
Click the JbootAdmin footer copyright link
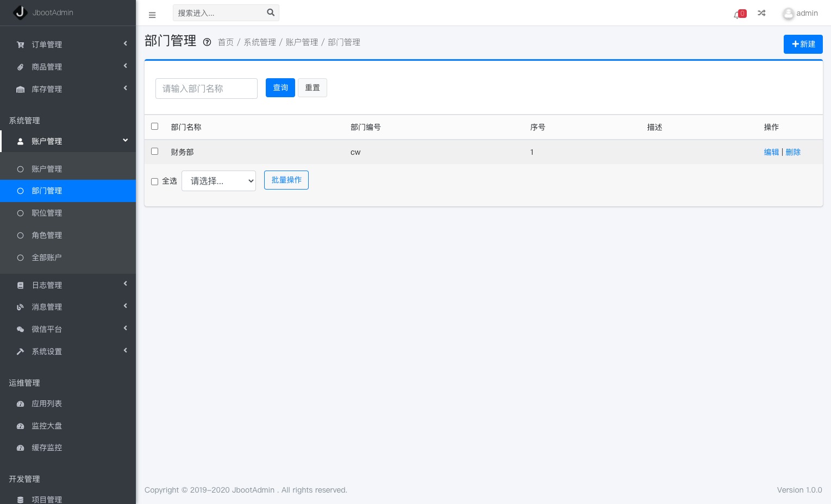(x=253, y=490)
